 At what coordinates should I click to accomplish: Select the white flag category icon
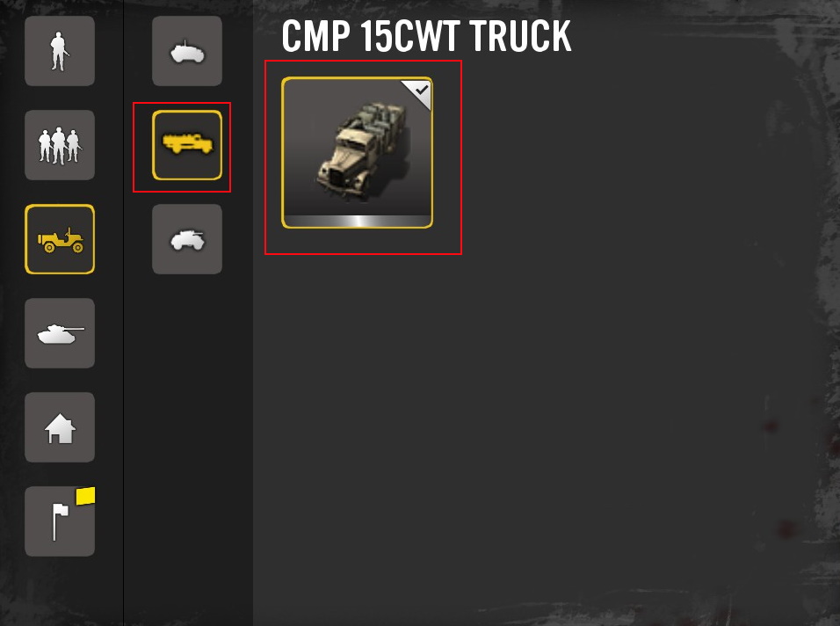[x=60, y=521]
